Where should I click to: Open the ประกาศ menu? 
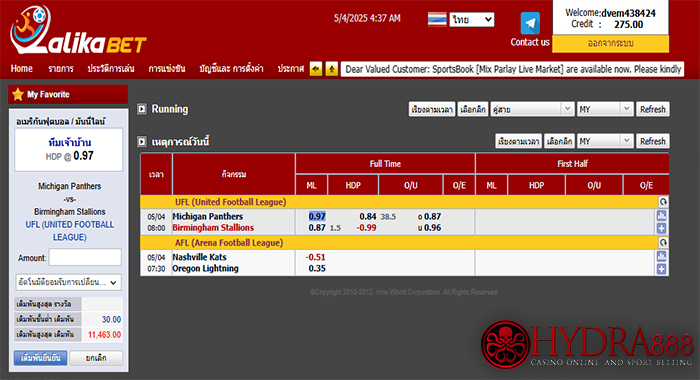[x=291, y=69]
